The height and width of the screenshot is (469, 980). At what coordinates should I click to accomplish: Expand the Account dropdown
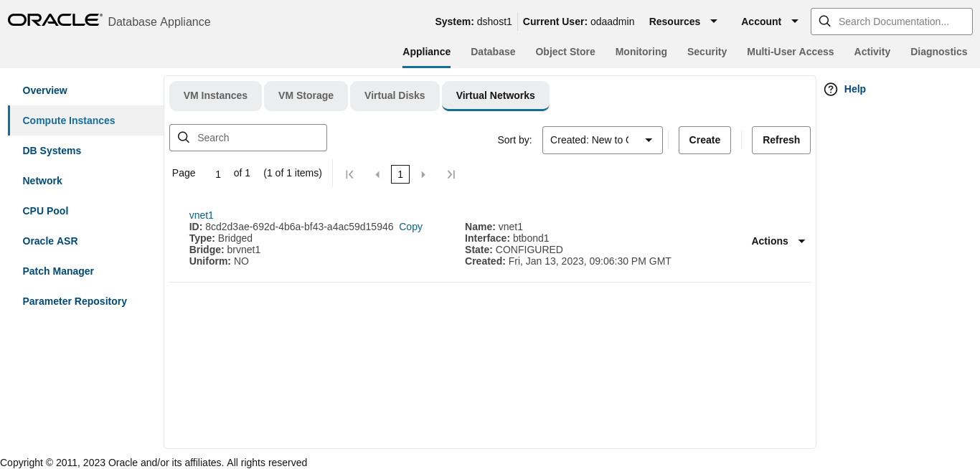(x=768, y=22)
